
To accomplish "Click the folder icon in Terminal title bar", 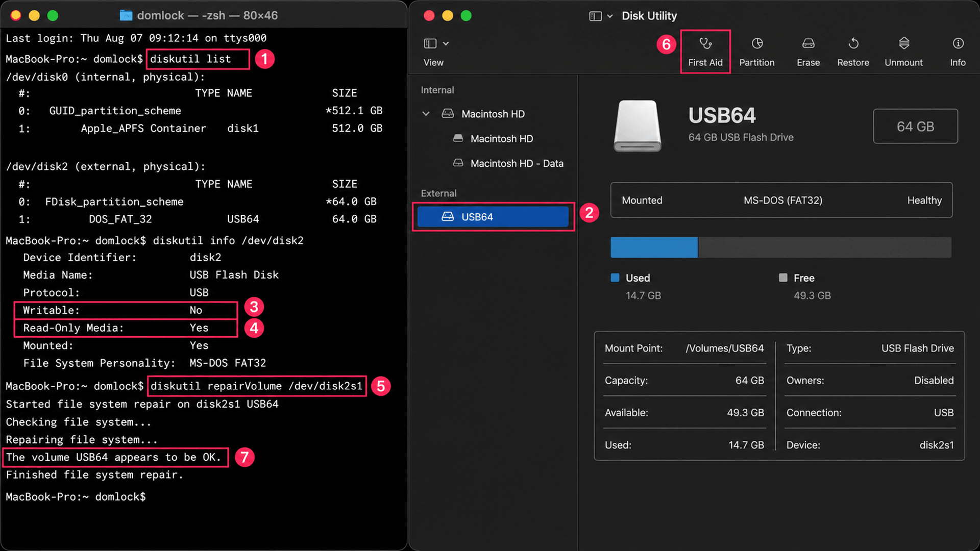I will pyautogui.click(x=126, y=15).
